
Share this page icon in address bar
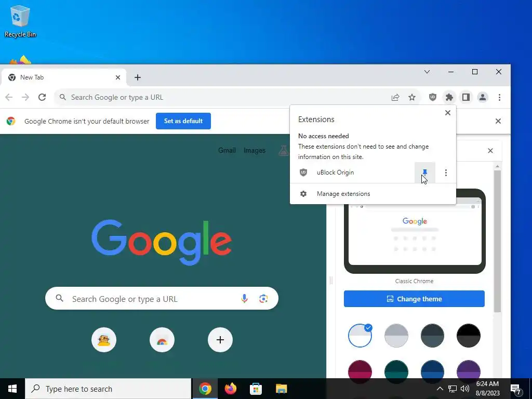395,97
